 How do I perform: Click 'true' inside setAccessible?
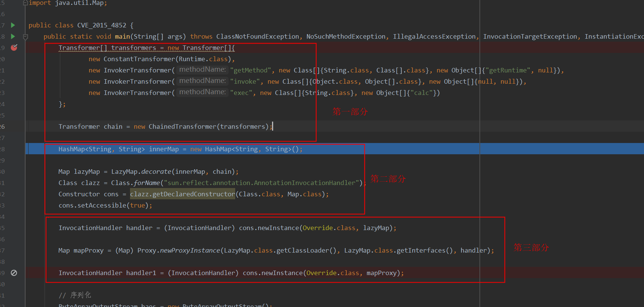coord(138,205)
